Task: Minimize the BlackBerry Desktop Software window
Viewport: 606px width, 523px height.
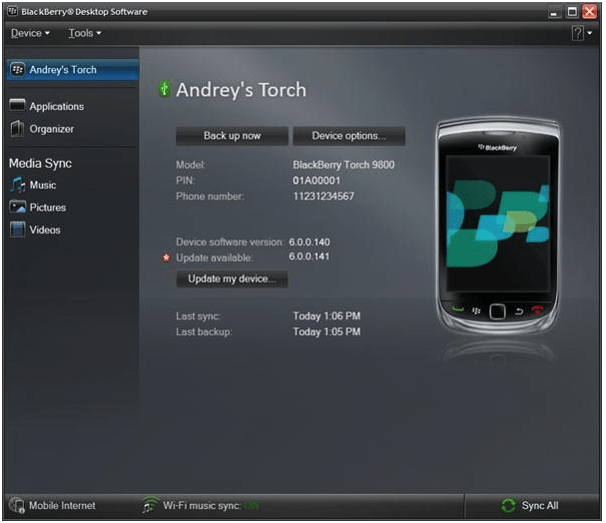Action: pos(554,12)
